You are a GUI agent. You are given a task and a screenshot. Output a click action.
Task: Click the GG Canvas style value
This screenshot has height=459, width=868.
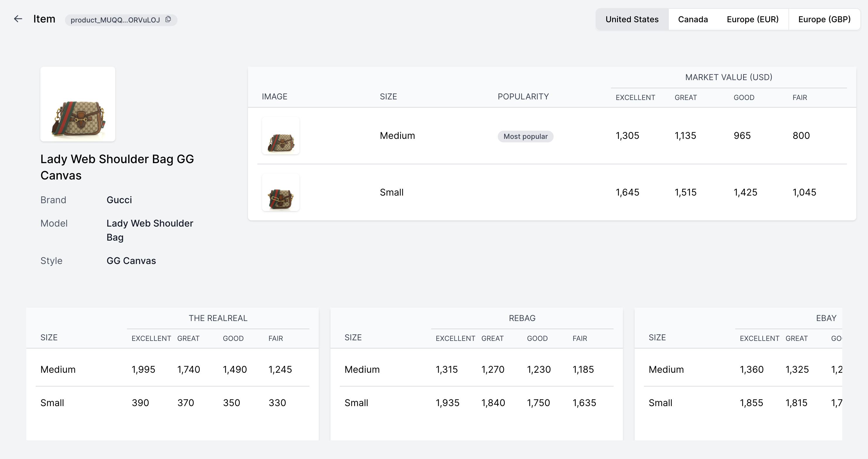pos(131,261)
